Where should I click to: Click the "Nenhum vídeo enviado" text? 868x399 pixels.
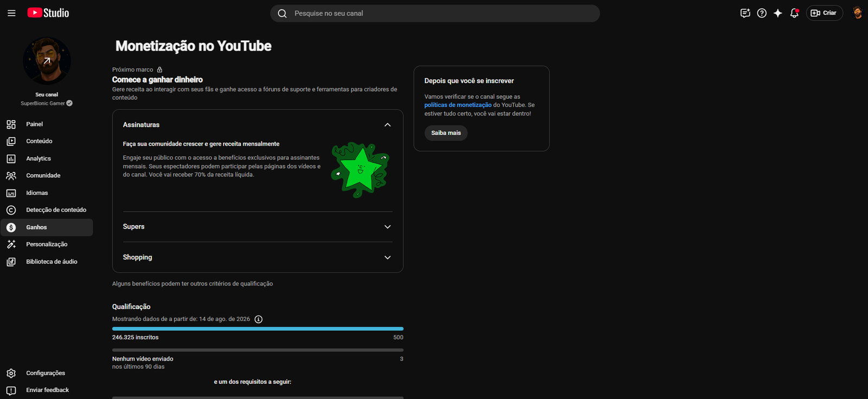pos(143,359)
